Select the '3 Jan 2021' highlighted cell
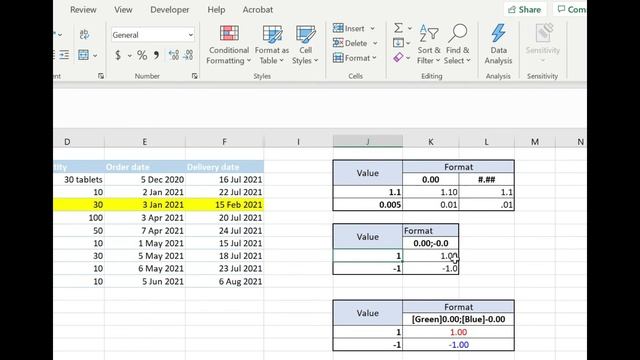The width and height of the screenshot is (640, 360). tap(144, 204)
